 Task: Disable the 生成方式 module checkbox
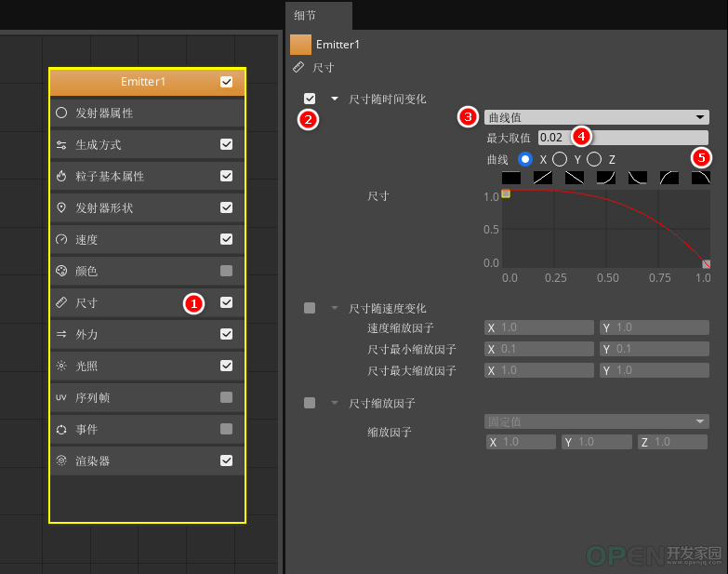(x=226, y=144)
